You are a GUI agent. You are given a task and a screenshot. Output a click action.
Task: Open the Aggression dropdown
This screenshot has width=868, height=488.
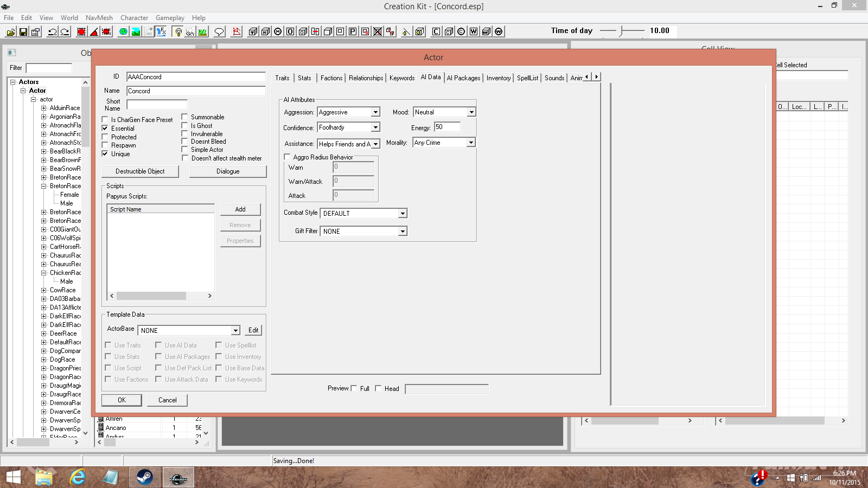(x=375, y=112)
